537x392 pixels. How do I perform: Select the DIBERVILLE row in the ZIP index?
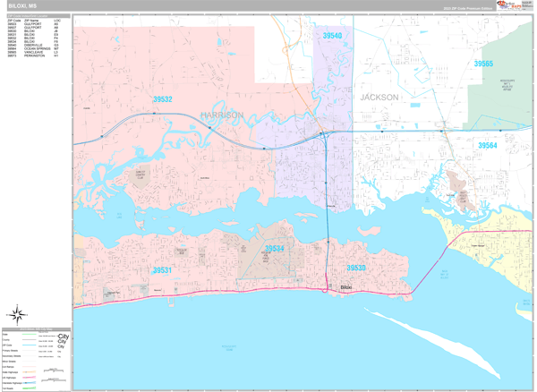[x=33, y=45]
